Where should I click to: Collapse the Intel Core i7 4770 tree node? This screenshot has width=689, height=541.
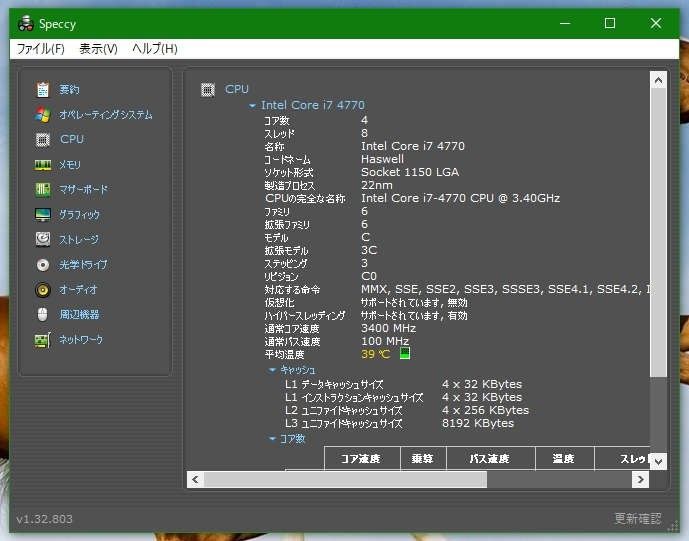click(x=252, y=105)
